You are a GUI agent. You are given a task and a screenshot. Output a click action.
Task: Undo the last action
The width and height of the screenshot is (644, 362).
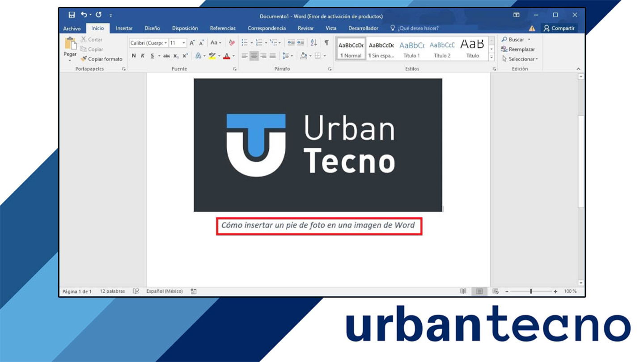coord(84,15)
